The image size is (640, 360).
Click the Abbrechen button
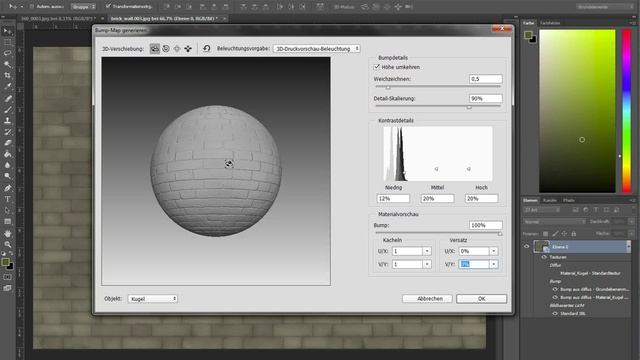tap(427, 299)
